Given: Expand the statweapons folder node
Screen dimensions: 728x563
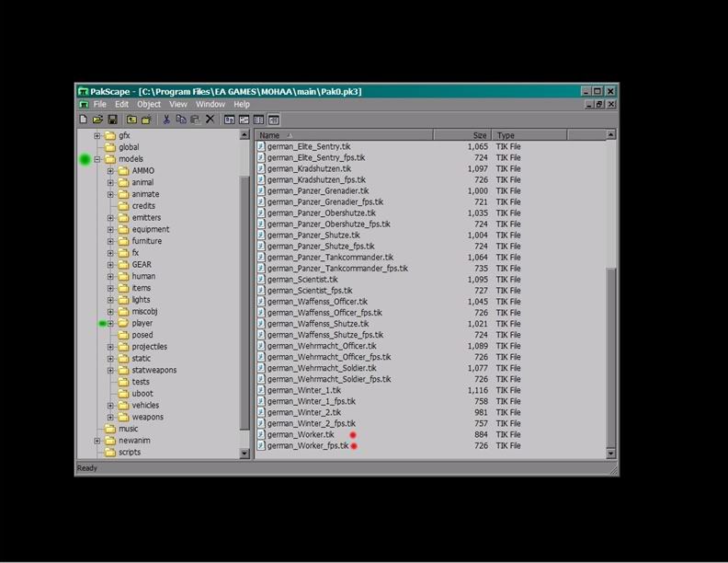Looking at the screenshot, I should click(x=110, y=370).
